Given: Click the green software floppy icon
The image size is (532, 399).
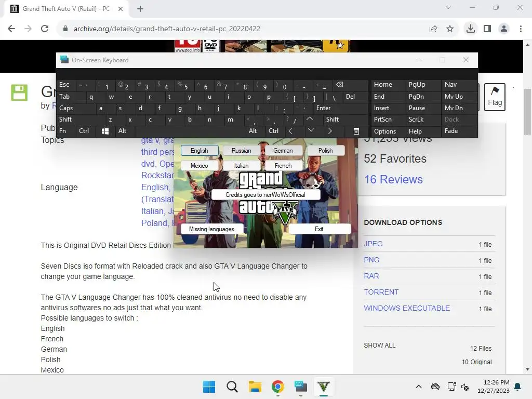Looking at the screenshot, I should pyautogui.click(x=19, y=92).
